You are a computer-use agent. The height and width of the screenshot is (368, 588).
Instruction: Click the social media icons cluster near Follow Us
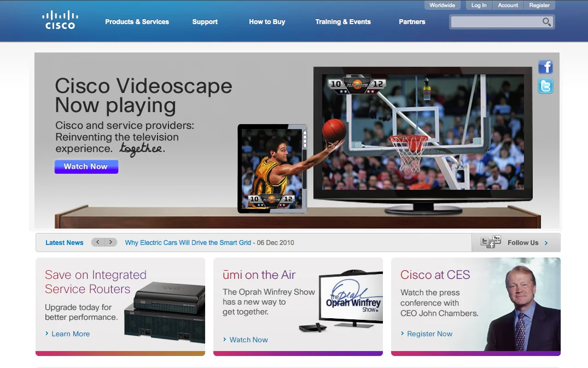pyautogui.click(x=491, y=242)
